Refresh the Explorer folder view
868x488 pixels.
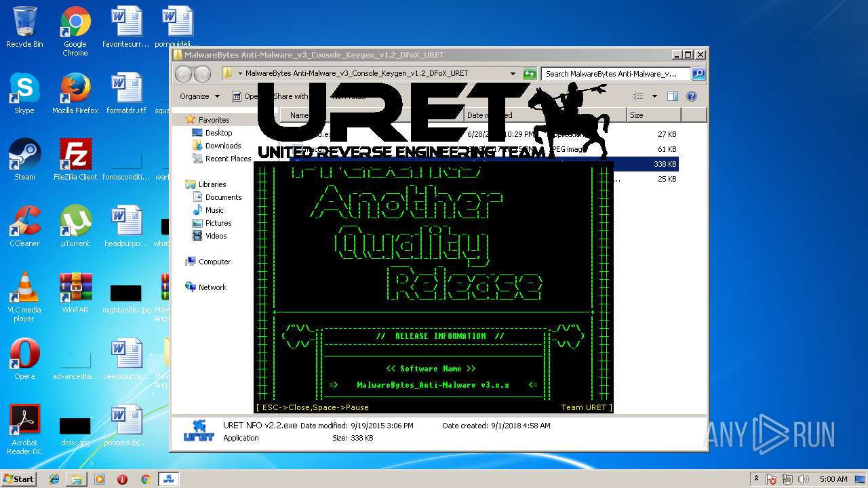[x=530, y=73]
